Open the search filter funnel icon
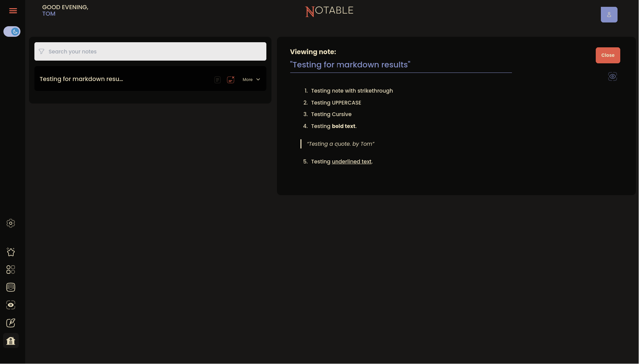The width and height of the screenshot is (639, 364). click(x=41, y=51)
